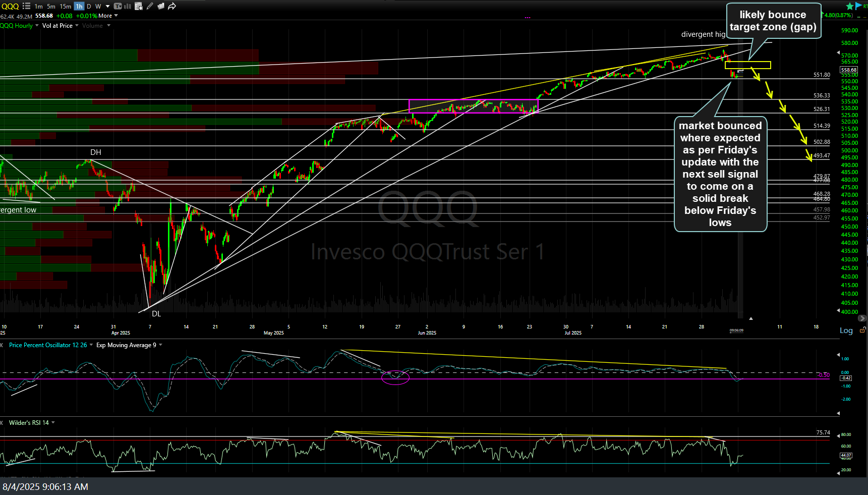Toggle real-time with the RT indicator
The image size is (868, 495).
click(x=864, y=6)
